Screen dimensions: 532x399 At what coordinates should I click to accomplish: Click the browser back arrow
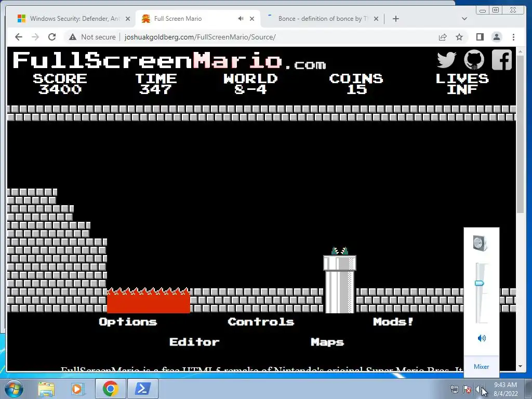[19, 37]
